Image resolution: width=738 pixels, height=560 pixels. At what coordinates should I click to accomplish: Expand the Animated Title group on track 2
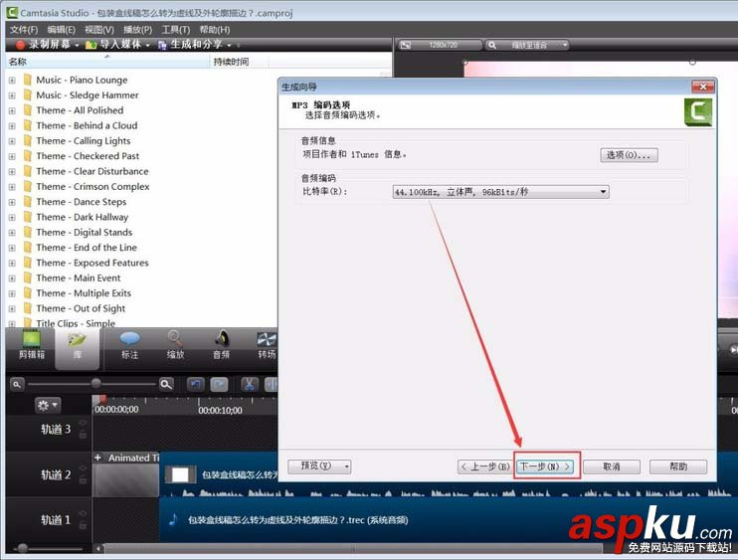point(98,457)
